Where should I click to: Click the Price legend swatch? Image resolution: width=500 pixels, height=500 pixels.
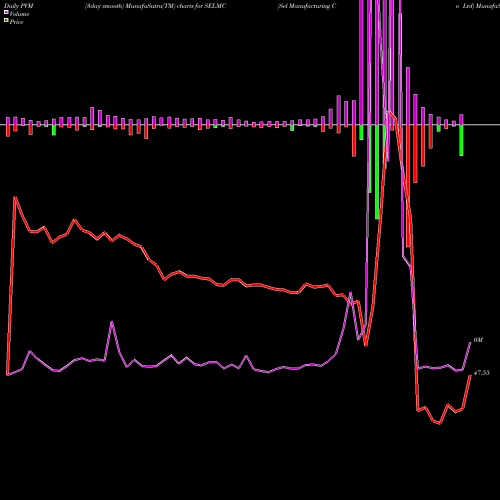(x=6, y=21)
